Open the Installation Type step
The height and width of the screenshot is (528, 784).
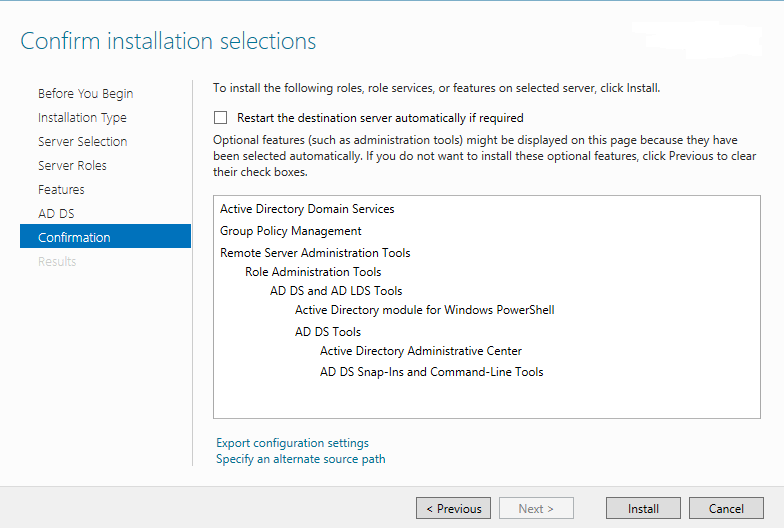[x=82, y=118]
